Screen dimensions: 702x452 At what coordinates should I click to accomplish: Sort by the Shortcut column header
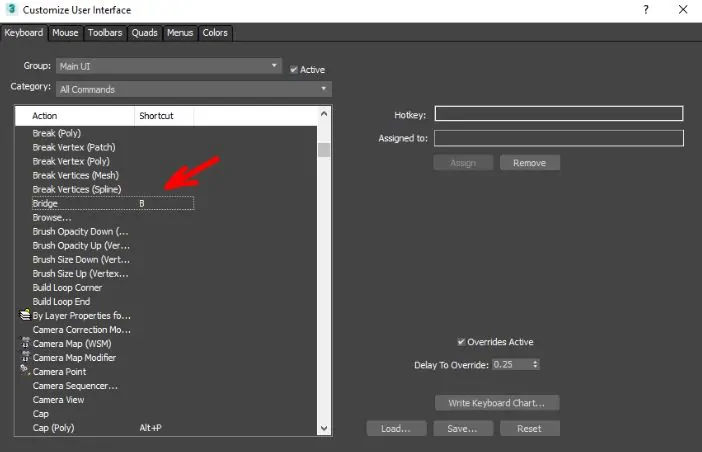pyautogui.click(x=163, y=116)
